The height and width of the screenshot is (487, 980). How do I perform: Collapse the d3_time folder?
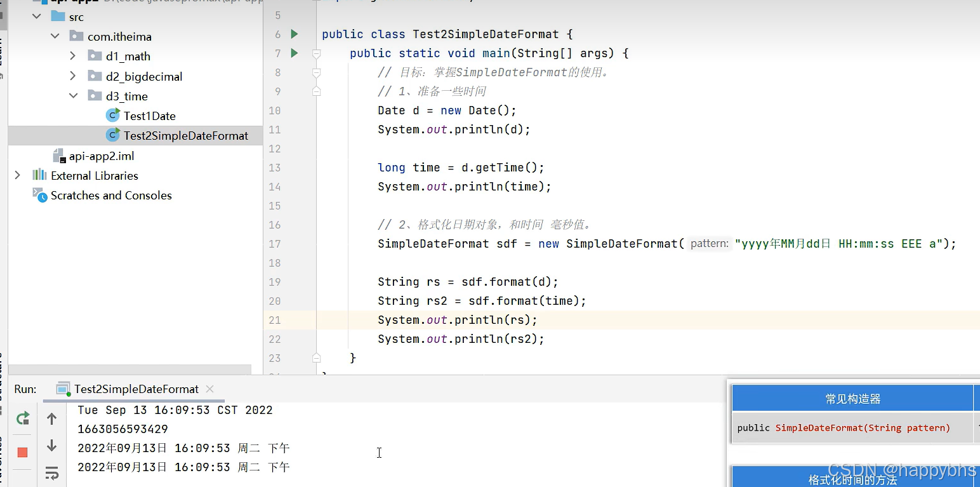(74, 96)
